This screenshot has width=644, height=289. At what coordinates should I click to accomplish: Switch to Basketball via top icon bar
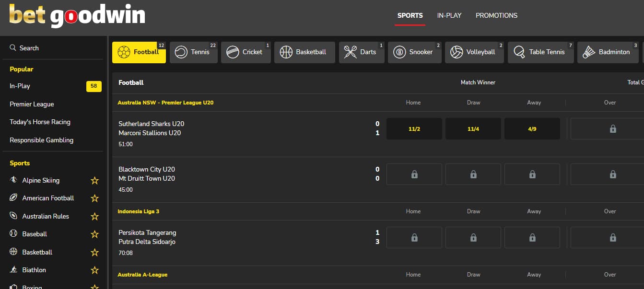pyautogui.click(x=304, y=52)
